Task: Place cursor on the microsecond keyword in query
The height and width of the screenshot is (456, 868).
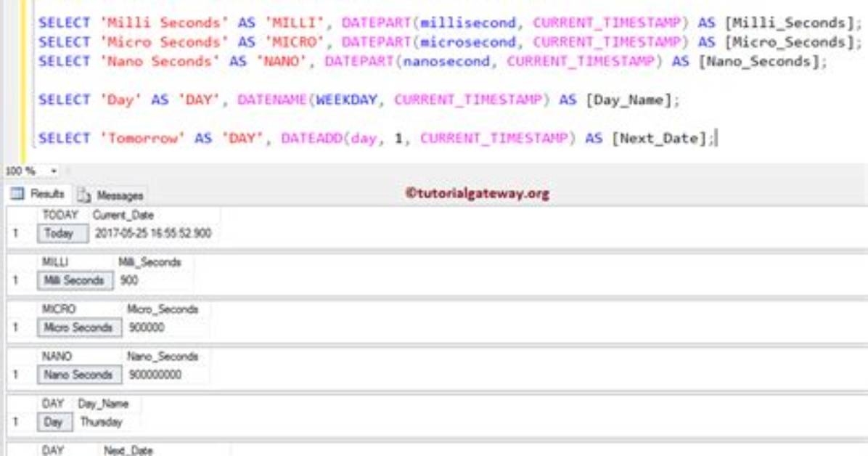Action: [x=468, y=42]
